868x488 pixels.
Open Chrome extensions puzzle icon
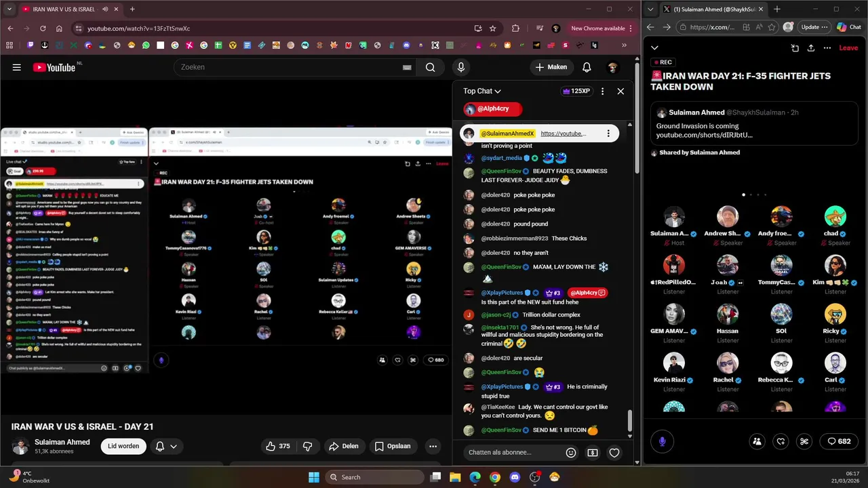click(x=515, y=28)
